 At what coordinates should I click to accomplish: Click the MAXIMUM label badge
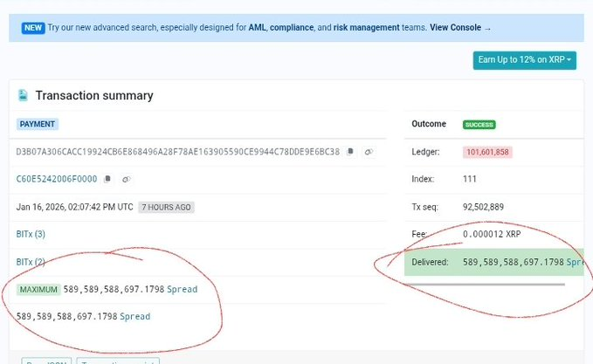38,289
